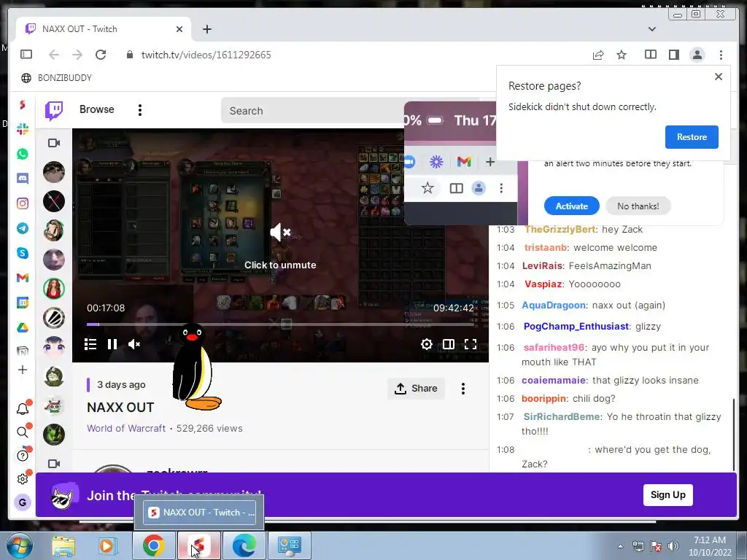Open Gmail in the Sidekick sidebar
This screenshot has height=560, width=747.
point(23,278)
